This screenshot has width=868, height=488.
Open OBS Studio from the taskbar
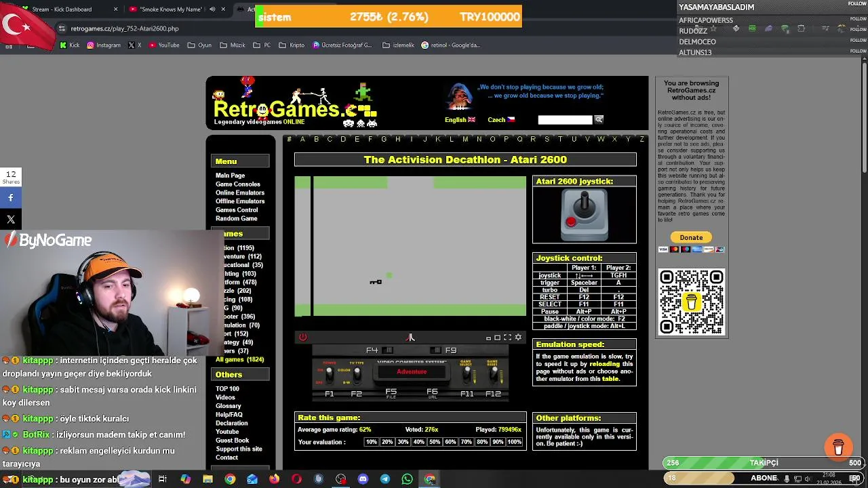coord(340,479)
